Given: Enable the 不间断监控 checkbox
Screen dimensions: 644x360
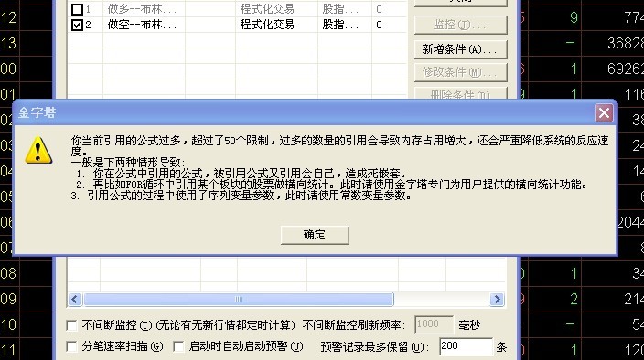Looking at the screenshot, I should [71, 325].
